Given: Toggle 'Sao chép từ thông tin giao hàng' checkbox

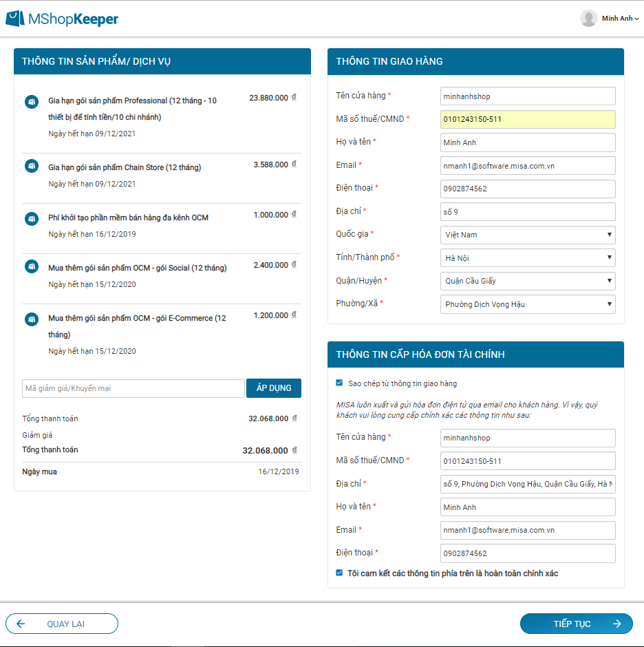Looking at the screenshot, I should point(339,383).
